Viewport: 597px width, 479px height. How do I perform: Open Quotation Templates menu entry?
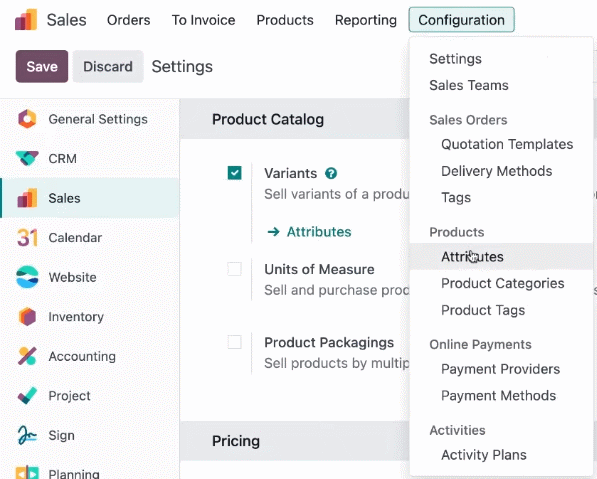click(507, 144)
